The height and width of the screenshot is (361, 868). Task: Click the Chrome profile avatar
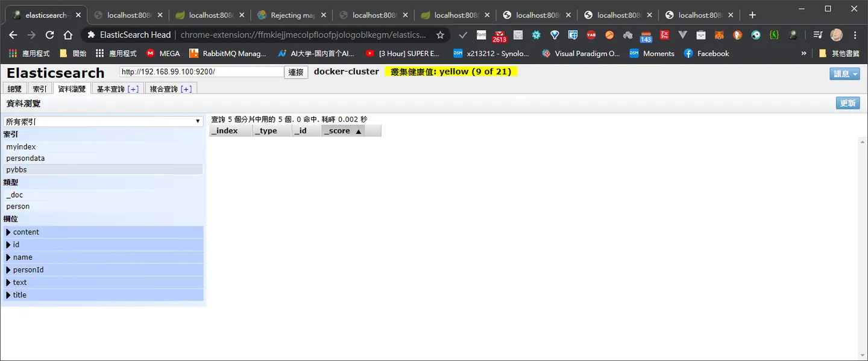tap(836, 35)
